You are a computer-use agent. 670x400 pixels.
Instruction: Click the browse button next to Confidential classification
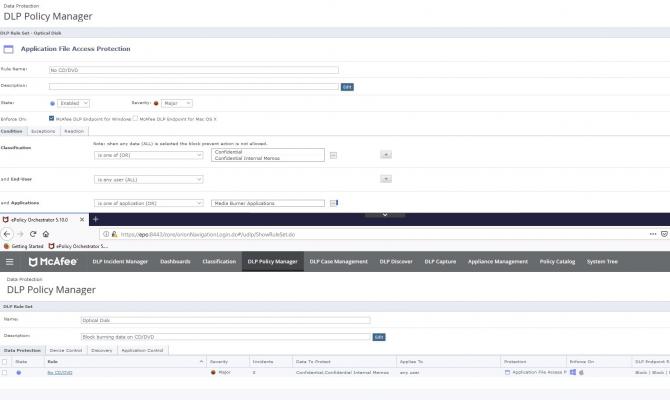click(x=333, y=155)
